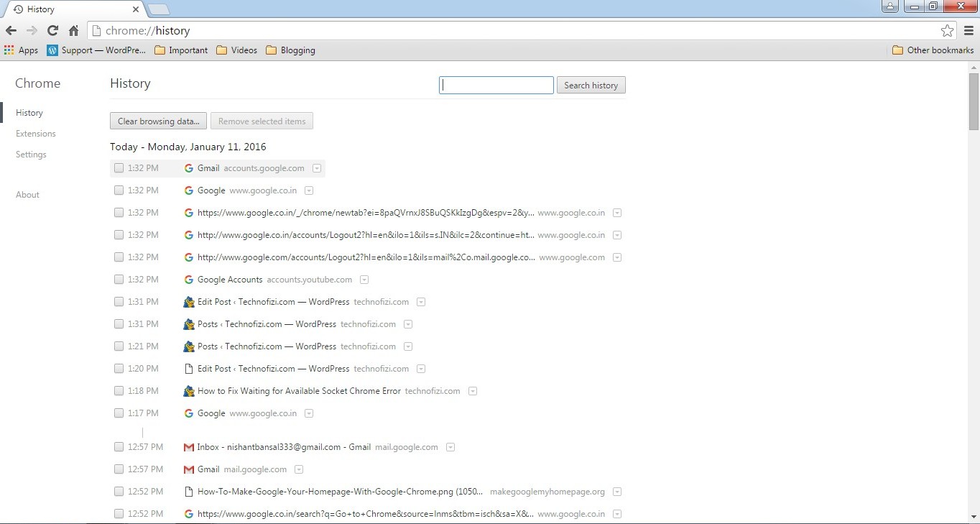Open the dropdown next to technofizi.com How to Fix
980x524 pixels.
click(473, 391)
